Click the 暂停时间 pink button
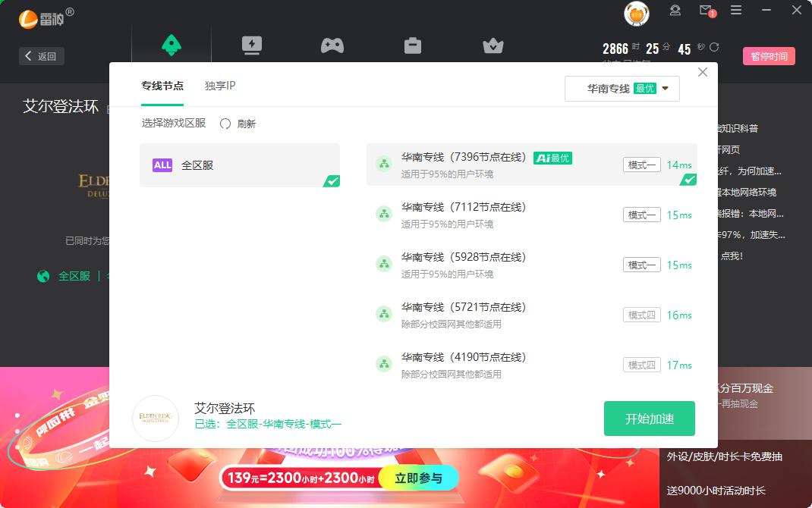812x508 pixels. click(x=769, y=56)
